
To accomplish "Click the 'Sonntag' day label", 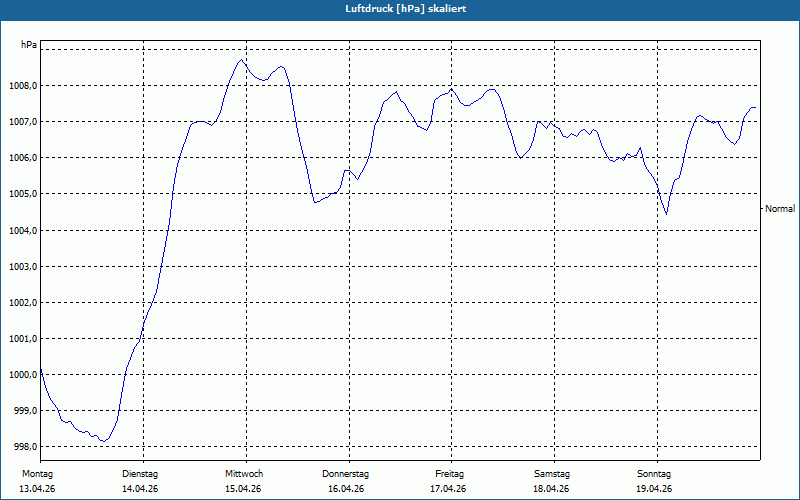I will pyautogui.click(x=654, y=474).
